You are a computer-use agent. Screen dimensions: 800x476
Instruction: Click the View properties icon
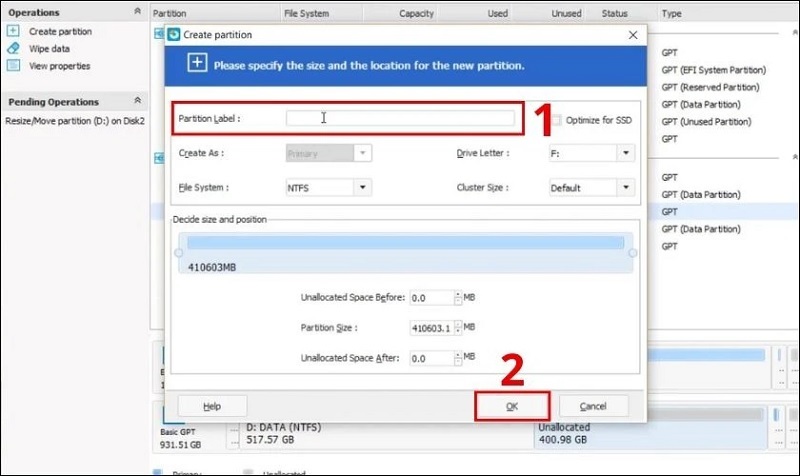pyautogui.click(x=13, y=66)
